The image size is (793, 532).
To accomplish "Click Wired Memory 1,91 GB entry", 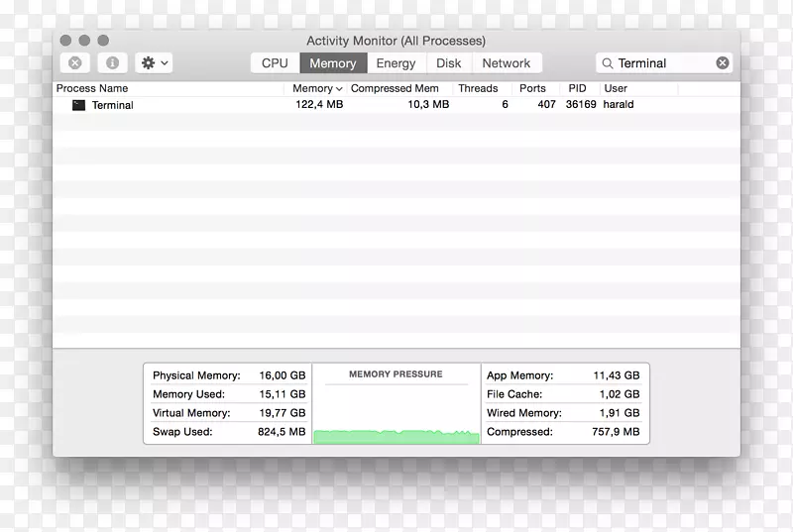I will pos(563,413).
